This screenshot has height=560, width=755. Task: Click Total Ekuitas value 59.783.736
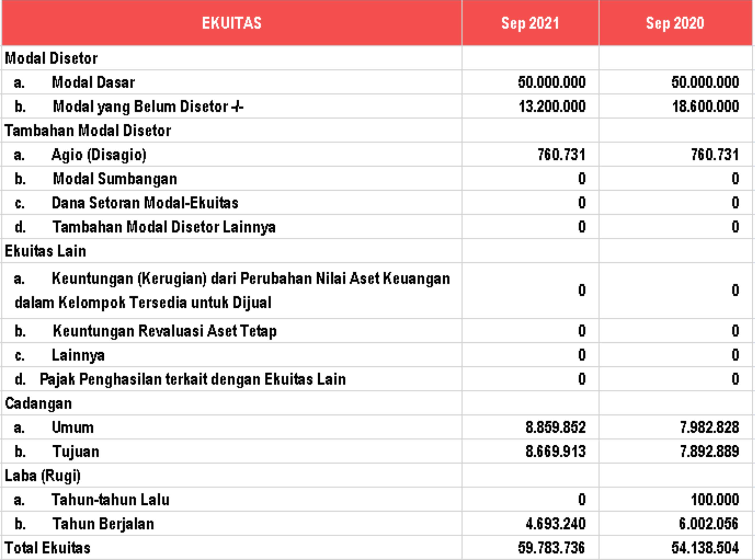pos(551,548)
